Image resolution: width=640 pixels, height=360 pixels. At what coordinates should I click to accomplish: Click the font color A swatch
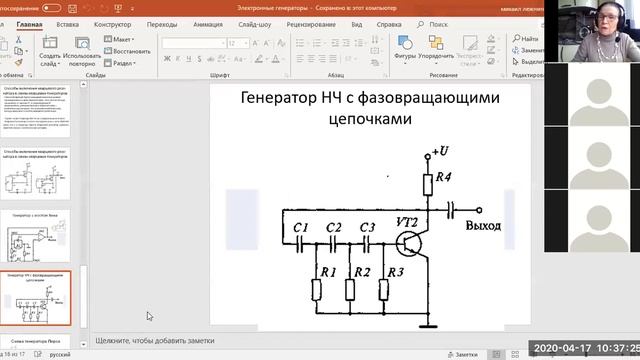coord(276,59)
